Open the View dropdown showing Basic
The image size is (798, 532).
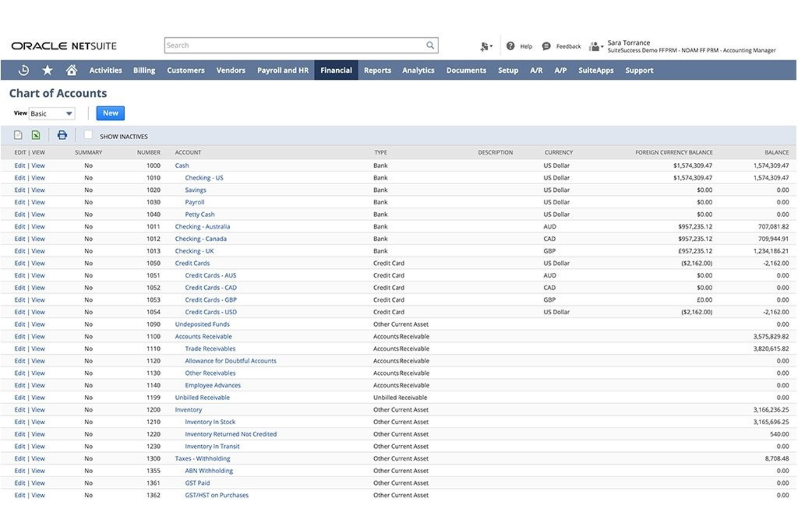click(x=52, y=113)
